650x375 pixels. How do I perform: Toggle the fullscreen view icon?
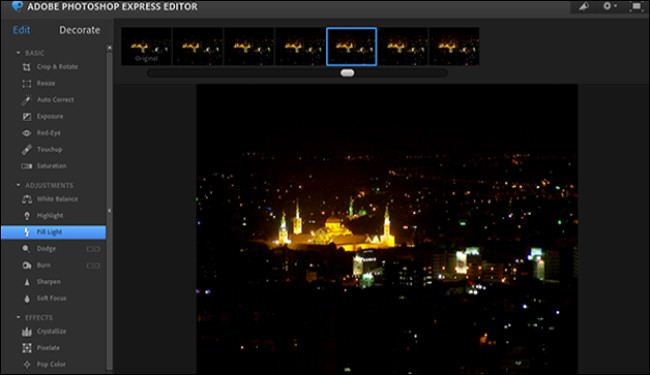point(636,6)
